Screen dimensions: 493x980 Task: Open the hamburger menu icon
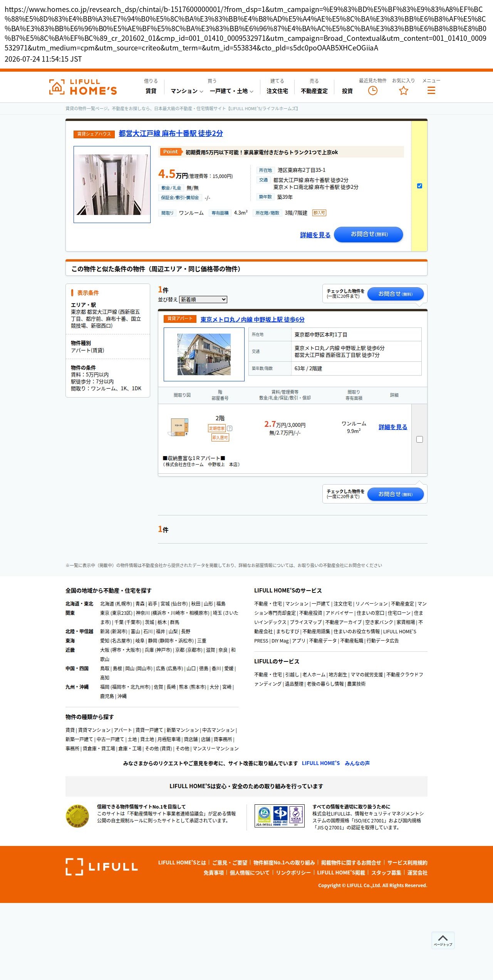pos(431,91)
